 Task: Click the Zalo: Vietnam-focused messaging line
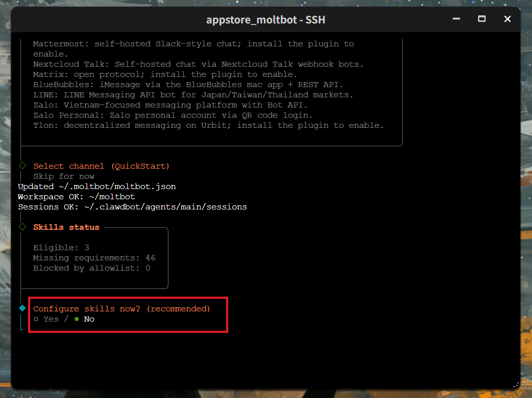(171, 105)
